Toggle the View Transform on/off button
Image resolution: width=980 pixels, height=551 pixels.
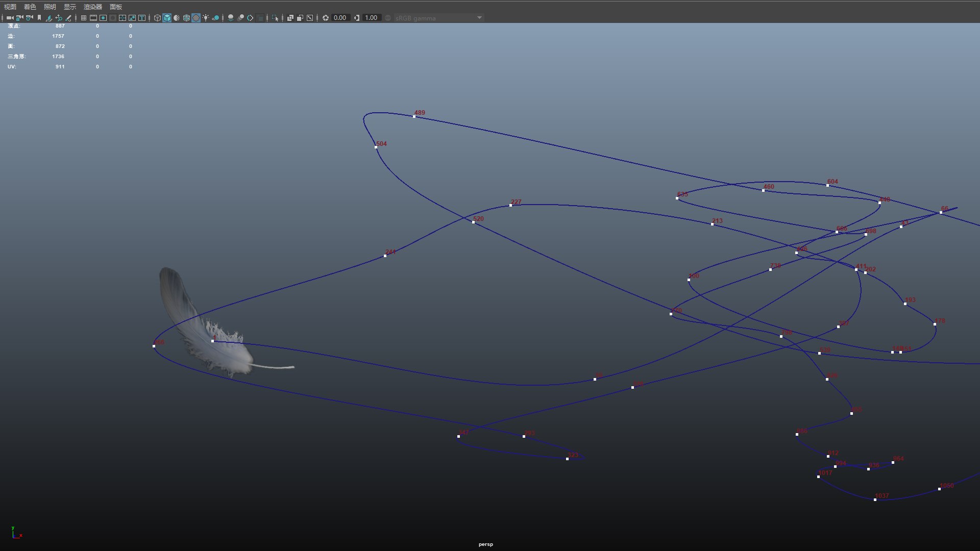[388, 18]
